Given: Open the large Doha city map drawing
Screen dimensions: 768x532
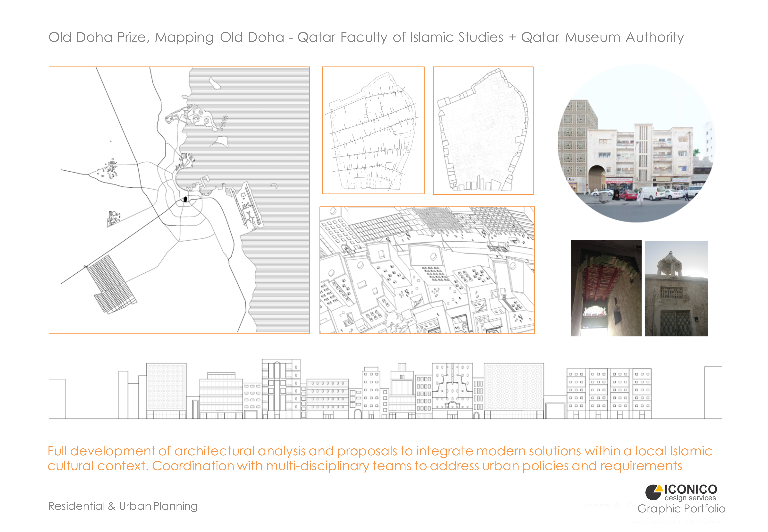Looking at the screenshot, I should tap(179, 200).
